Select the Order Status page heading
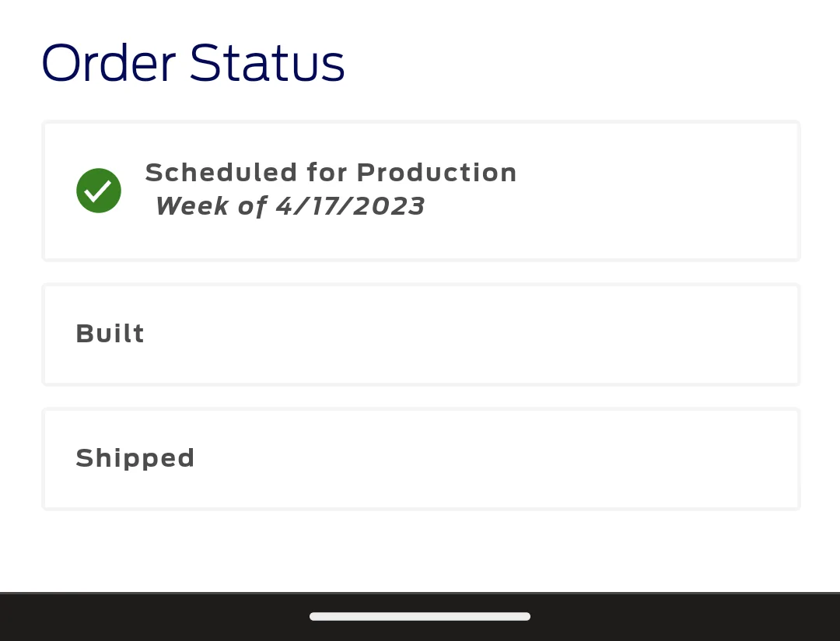The image size is (840, 641). click(193, 63)
